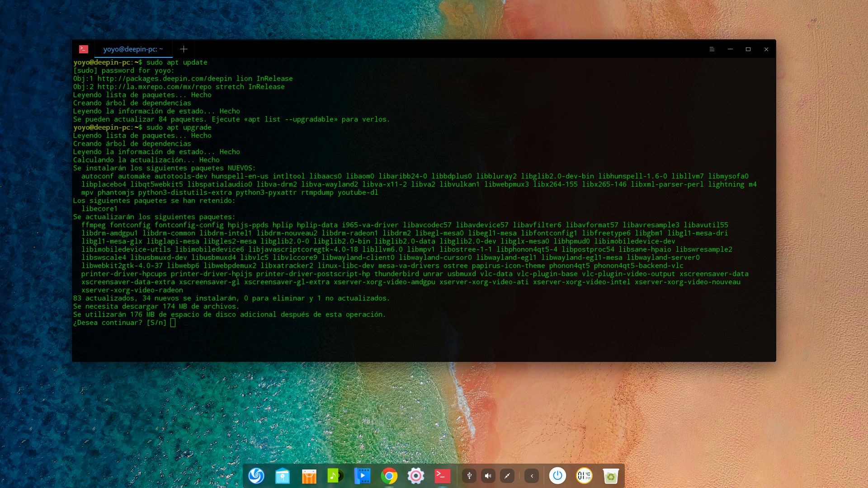
Task: Open the music player dock icon
Action: (x=335, y=476)
